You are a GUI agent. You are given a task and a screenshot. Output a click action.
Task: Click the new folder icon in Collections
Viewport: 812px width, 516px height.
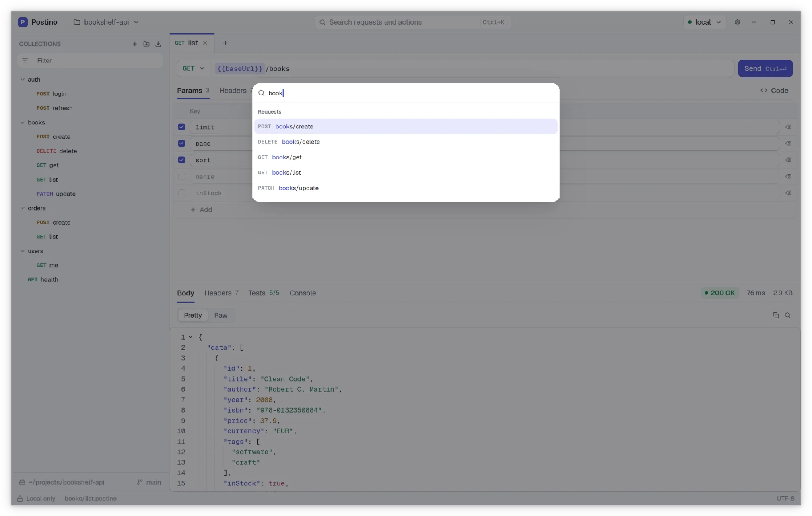tap(146, 44)
